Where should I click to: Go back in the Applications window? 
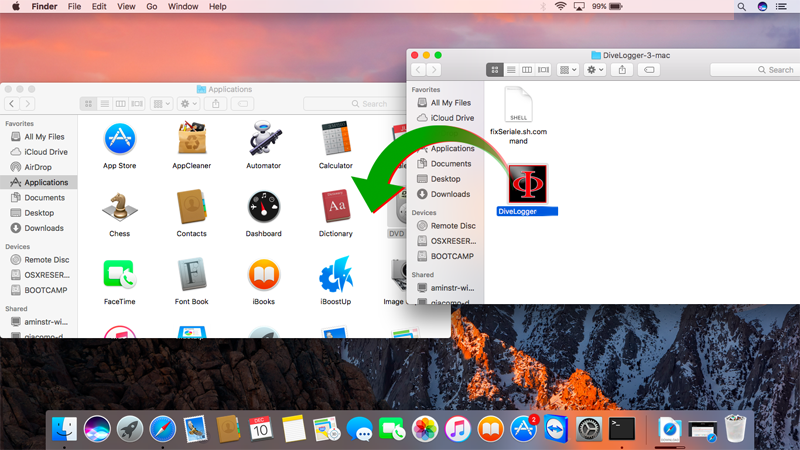click(12, 104)
